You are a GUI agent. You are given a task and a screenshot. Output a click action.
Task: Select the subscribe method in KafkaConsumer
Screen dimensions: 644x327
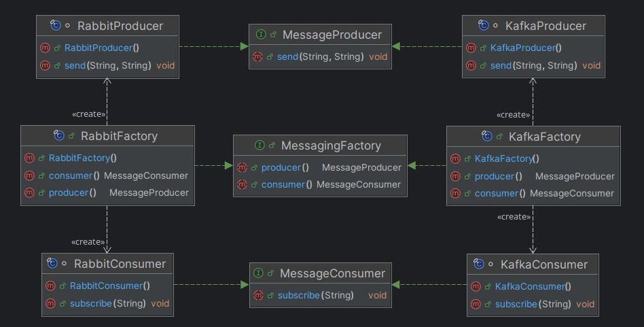(x=516, y=304)
